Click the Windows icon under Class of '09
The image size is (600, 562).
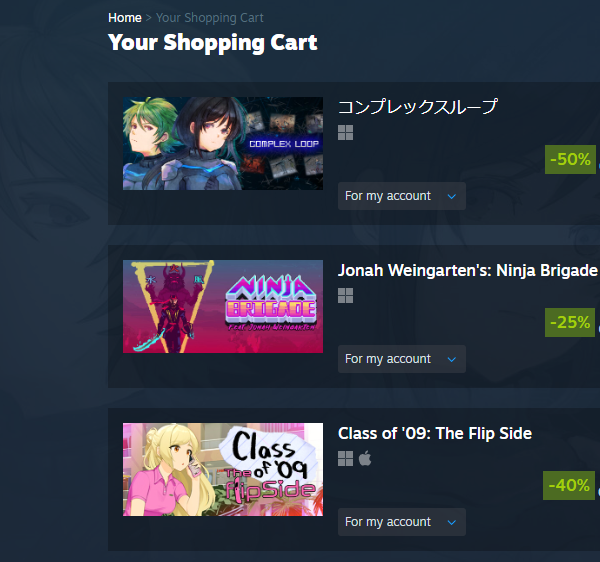tap(346, 459)
